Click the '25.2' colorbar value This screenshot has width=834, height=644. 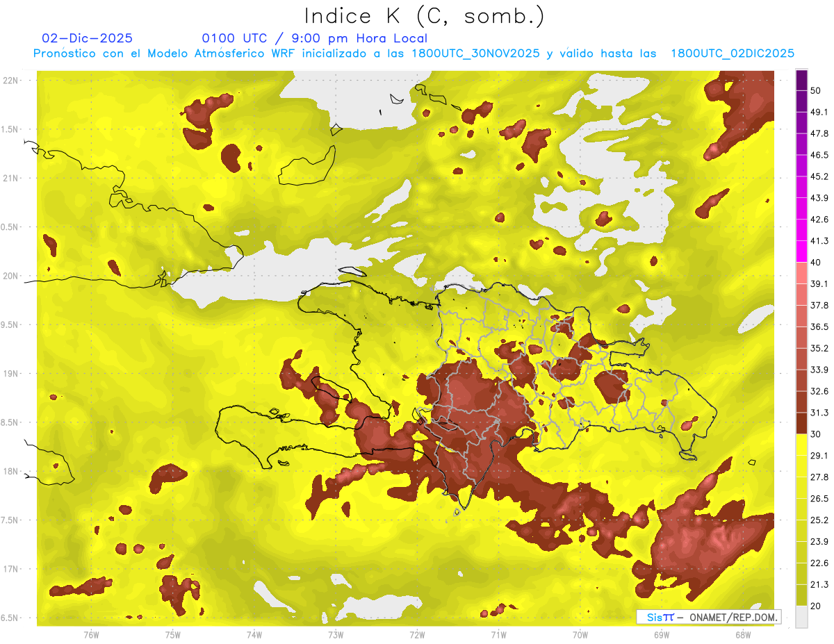pos(819,520)
